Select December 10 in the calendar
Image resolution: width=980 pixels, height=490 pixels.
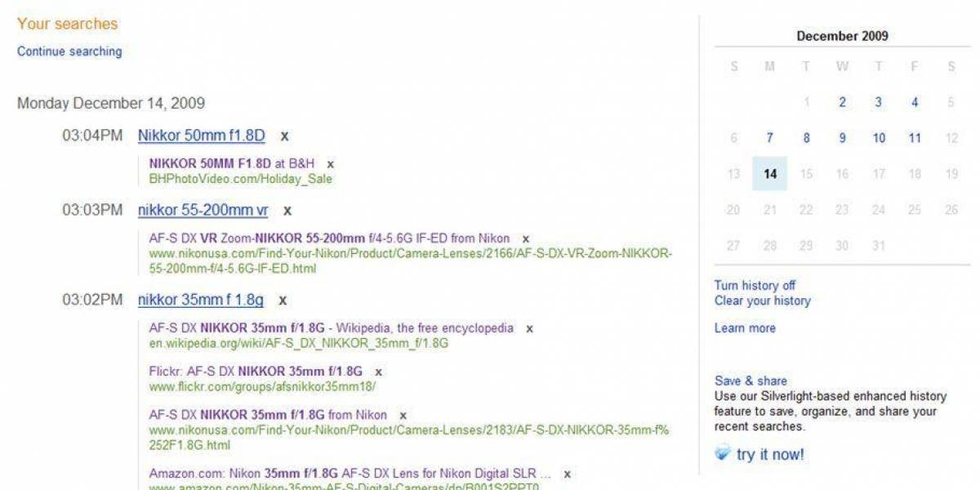click(x=878, y=138)
